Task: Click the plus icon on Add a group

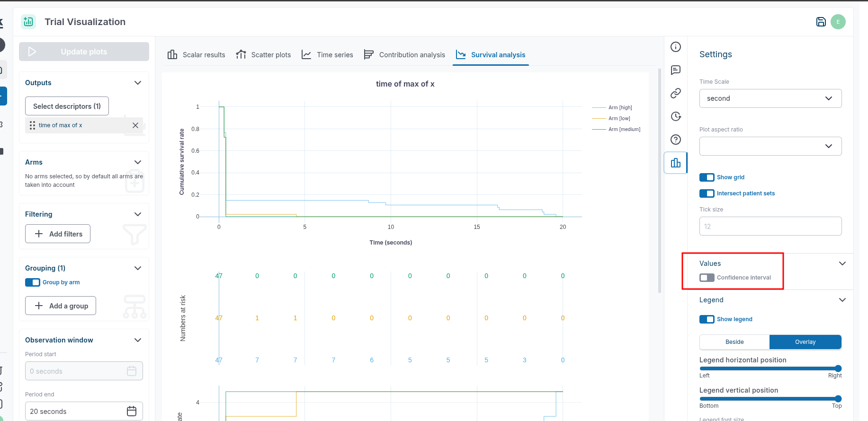Action: tap(39, 306)
